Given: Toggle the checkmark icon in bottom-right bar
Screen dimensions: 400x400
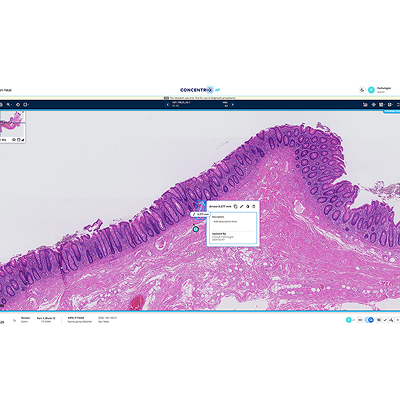Looking at the screenshot, I should [x=385, y=320].
